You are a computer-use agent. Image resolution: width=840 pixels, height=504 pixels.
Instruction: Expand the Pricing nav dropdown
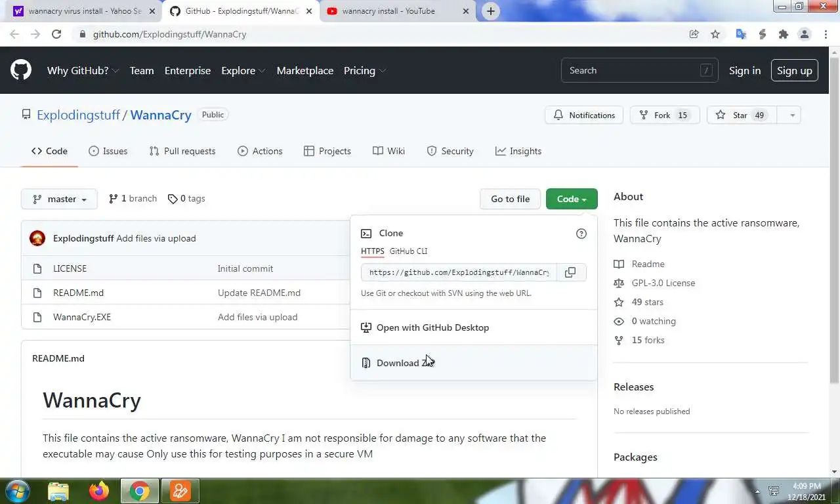[365, 70]
